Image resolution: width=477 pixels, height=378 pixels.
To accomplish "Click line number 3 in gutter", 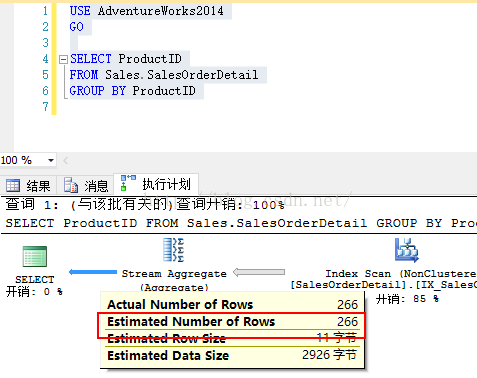I will 45,43.
